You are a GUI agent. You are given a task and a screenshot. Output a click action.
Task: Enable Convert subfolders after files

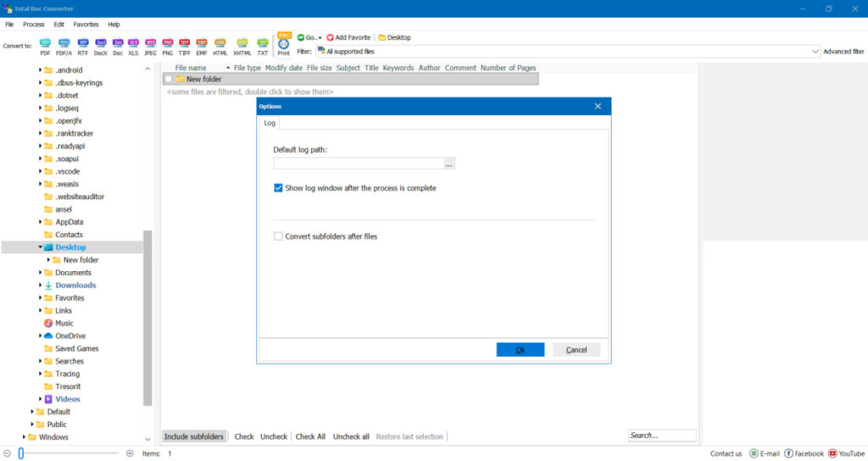point(278,236)
